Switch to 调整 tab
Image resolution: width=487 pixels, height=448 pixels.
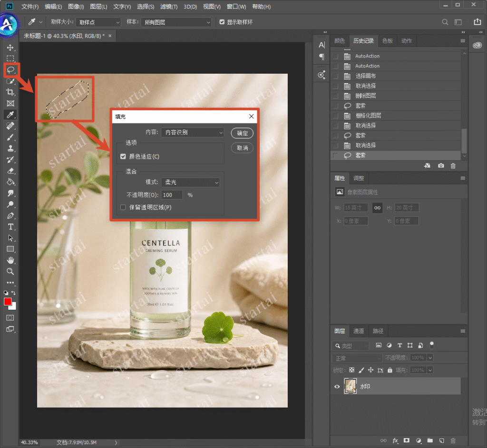tap(359, 178)
